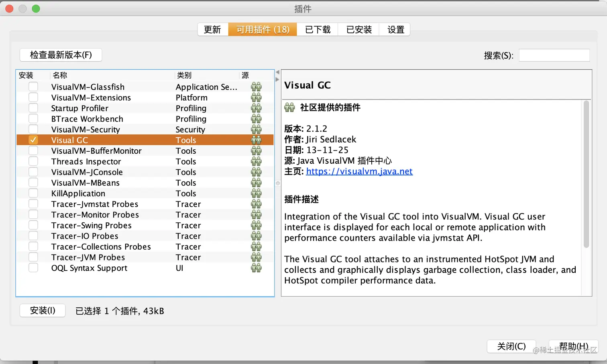607x364 pixels.
Task: Click community source icon for Tracer-Jvmstat Probes row
Action: 256,204
